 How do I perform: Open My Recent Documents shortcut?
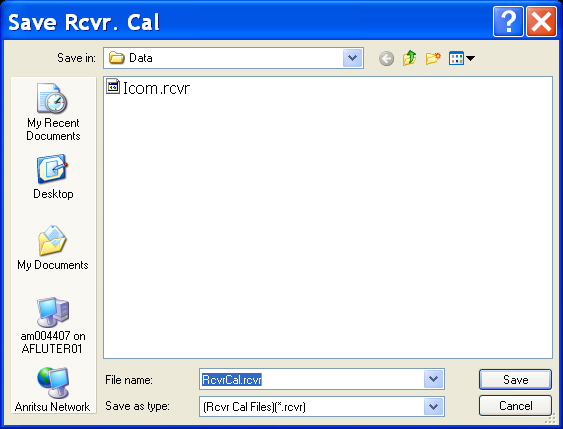[53, 112]
